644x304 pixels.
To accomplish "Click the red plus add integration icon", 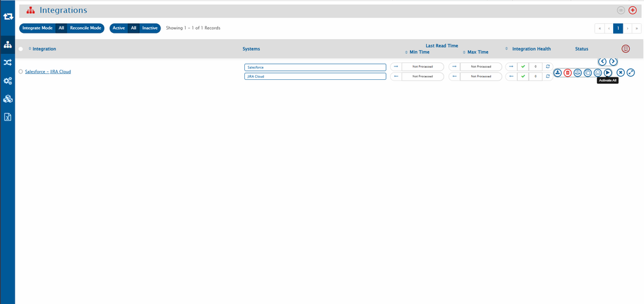I will pyautogui.click(x=632, y=11).
